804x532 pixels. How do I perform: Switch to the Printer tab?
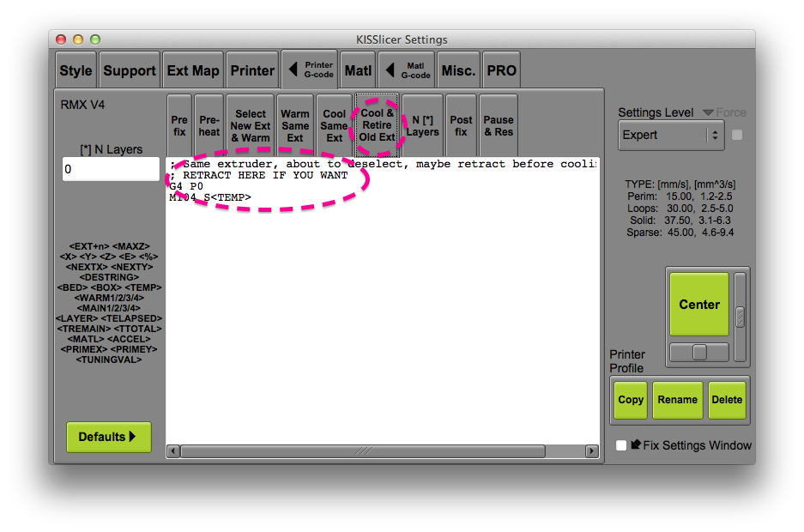pyautogui.click(x=252, y=70)
